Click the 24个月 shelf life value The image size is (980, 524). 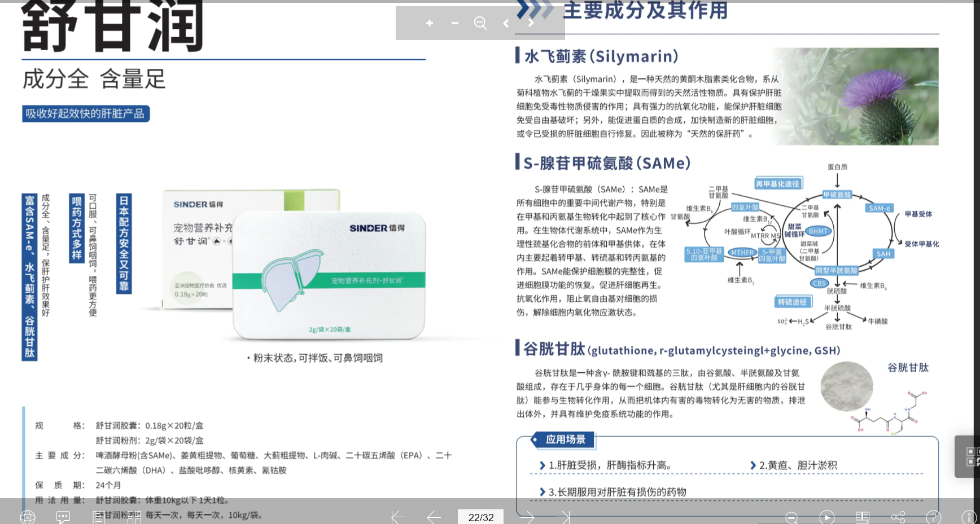click(x=108, y=485)
